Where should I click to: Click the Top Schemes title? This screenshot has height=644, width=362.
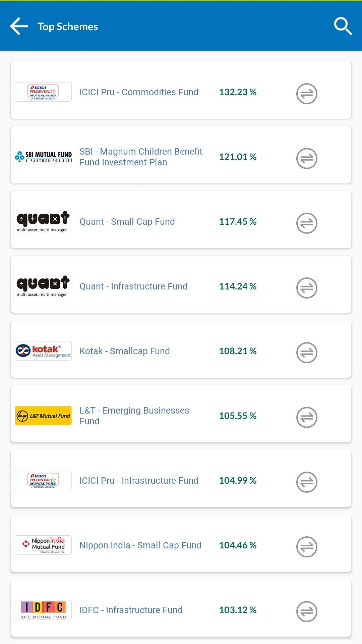click(68, 26)
